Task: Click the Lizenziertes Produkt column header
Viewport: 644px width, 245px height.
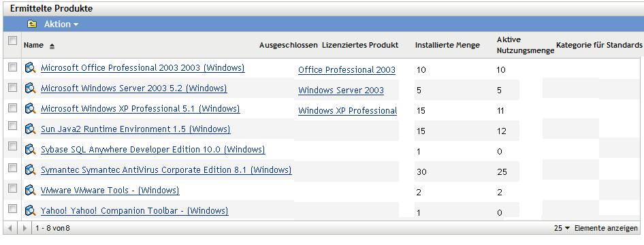Action: coord(360,45)
